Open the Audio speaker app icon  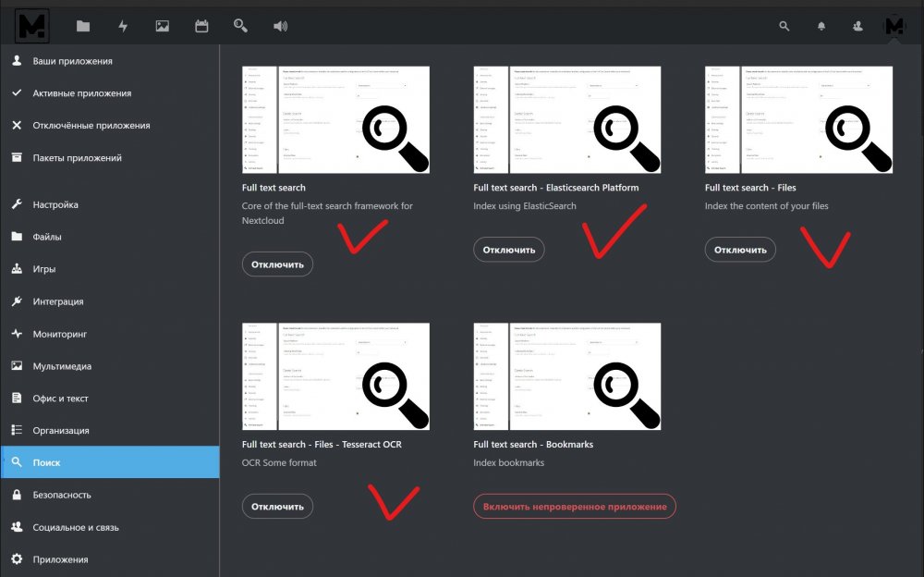click(x=281, y=26)
